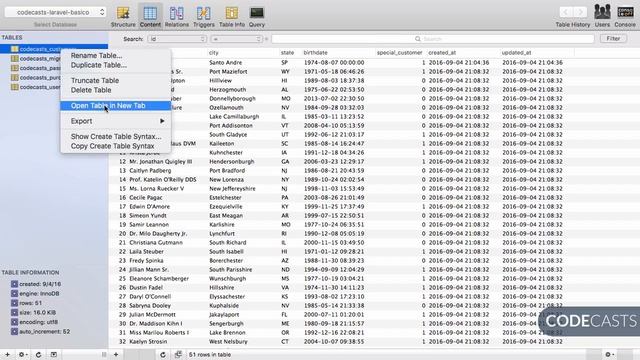Open content gear menu at bottom right
The image size is (640, 360).
[x=609, y=354]
